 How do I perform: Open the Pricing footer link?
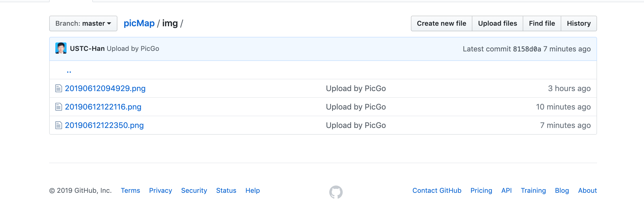(481, 191)
